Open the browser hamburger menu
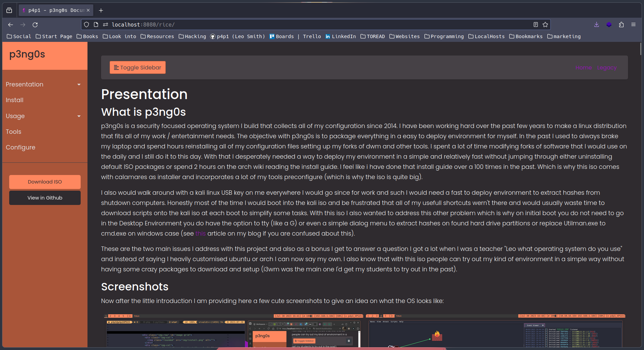 (633, 25)
